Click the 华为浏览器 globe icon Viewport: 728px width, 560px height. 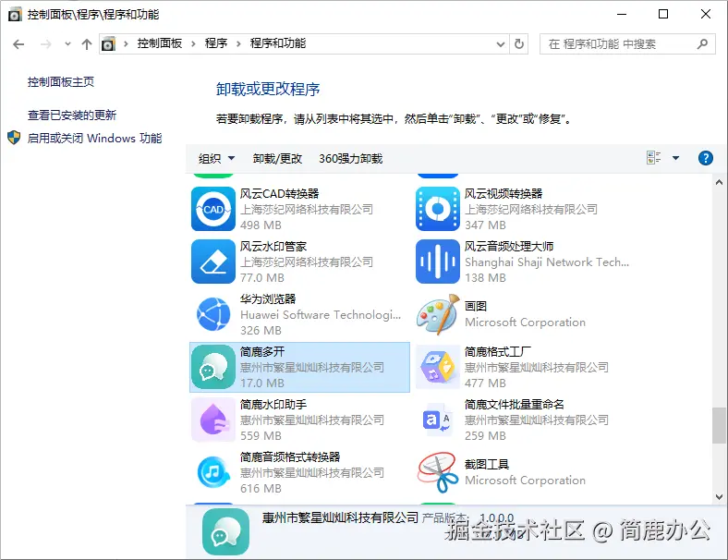coord(213,314)
